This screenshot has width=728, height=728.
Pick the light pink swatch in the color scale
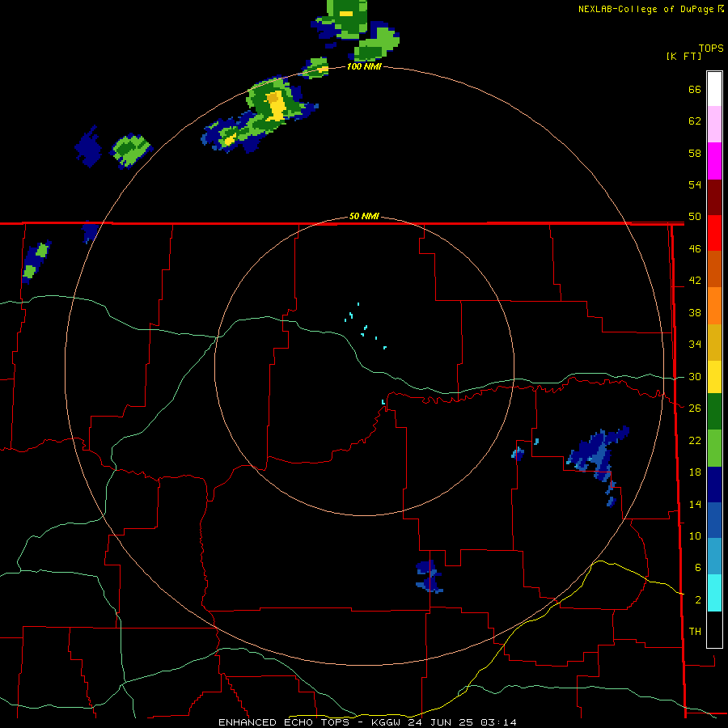tap(714, 124)
